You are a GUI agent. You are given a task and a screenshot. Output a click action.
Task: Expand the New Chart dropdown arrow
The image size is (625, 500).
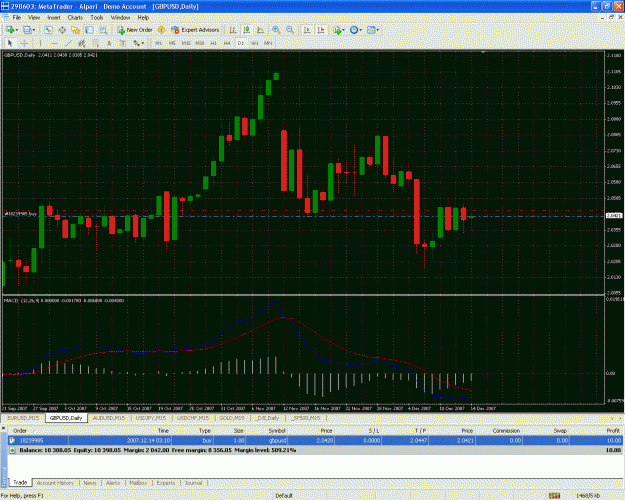pos(17,30)
